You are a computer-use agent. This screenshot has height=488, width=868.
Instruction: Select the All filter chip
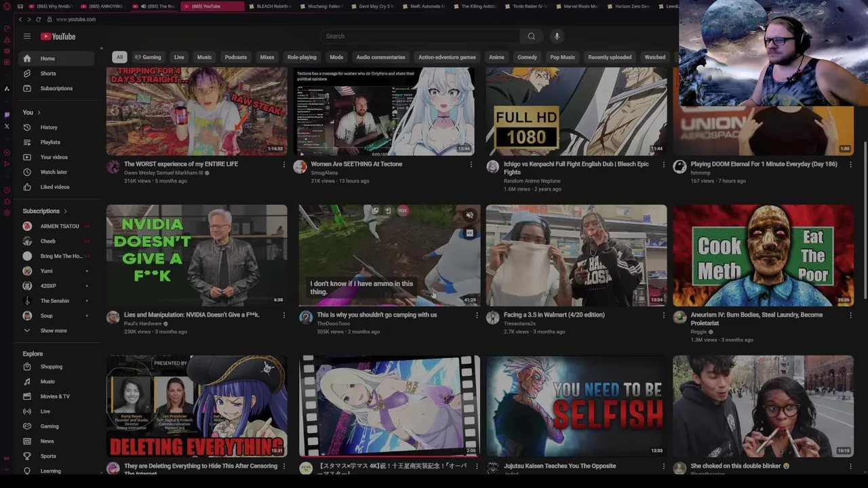coord(119,58)
